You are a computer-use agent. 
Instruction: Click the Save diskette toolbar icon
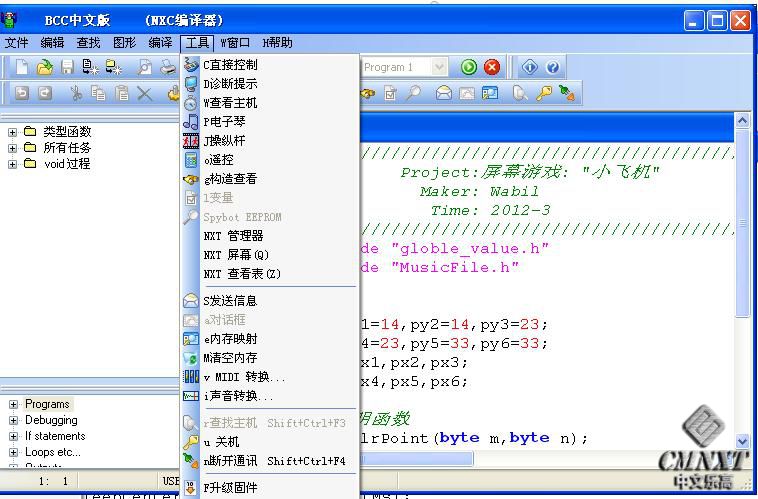tap(67, 67)
